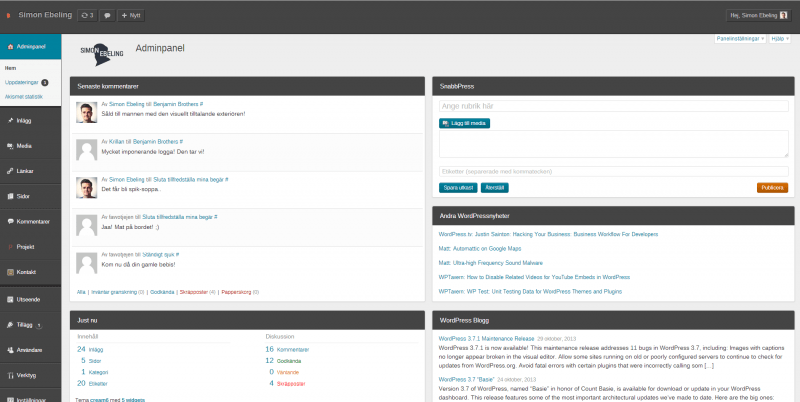Click 0 Väntande in Diskussion
The height and width of the screenshot is (402, 800).
pos(284,372)
